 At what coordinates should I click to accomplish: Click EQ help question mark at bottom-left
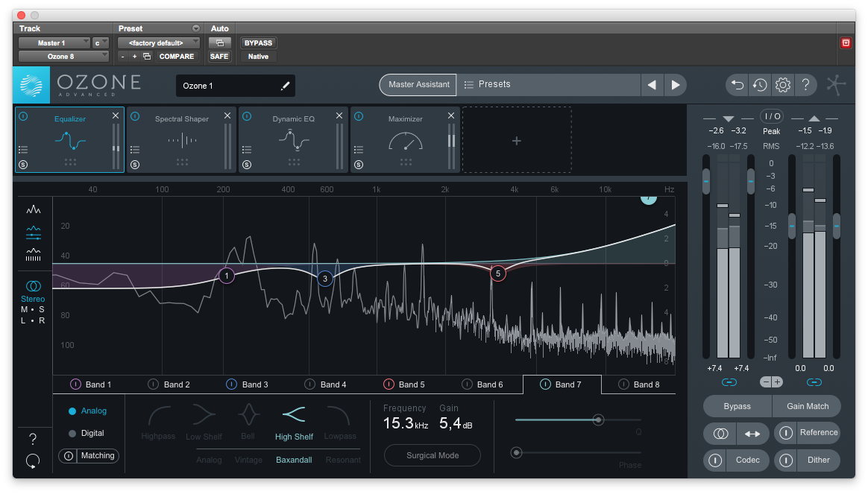tap(33, 439)
